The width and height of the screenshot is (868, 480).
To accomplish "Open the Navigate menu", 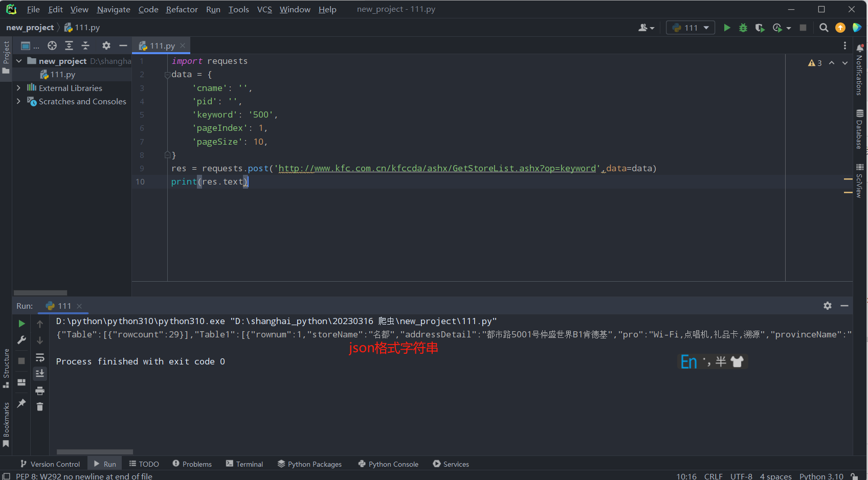I will 114,9.
